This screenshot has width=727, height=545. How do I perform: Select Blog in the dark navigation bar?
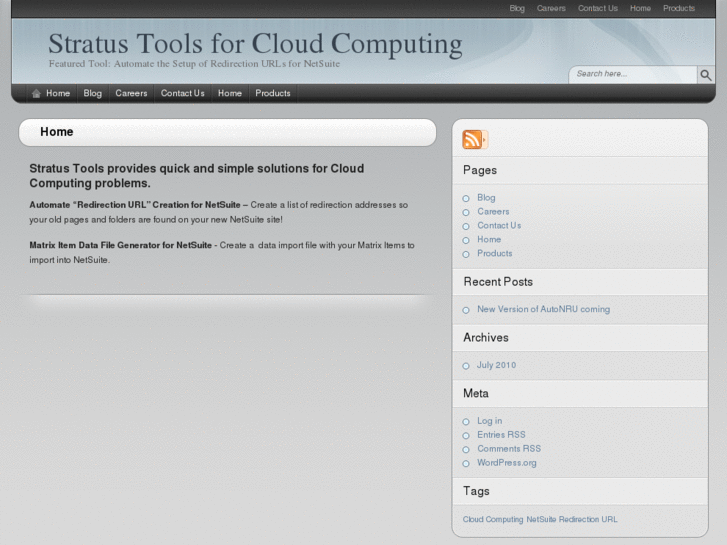point(93,93)
